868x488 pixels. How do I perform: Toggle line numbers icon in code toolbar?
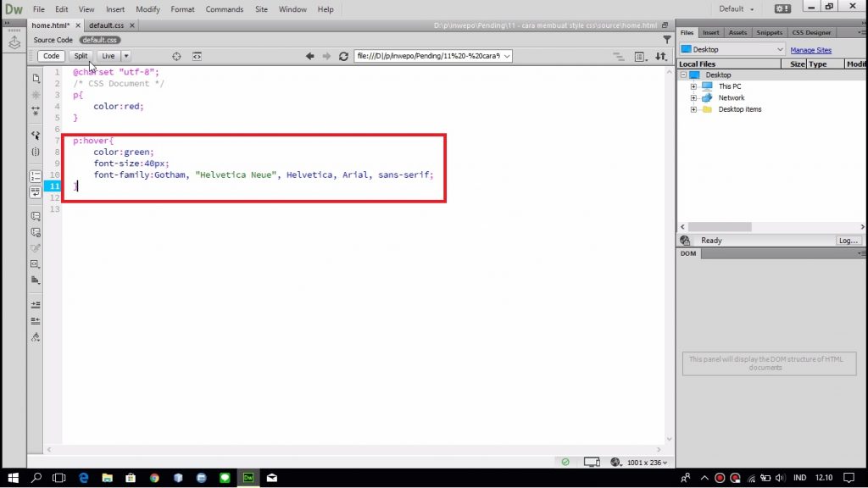[36, 176]
